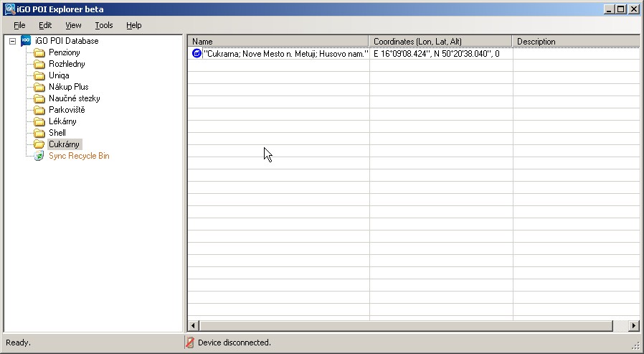644x354 pixels.
Task: Open the Tools menu
Action: click(x=104, y=25)
